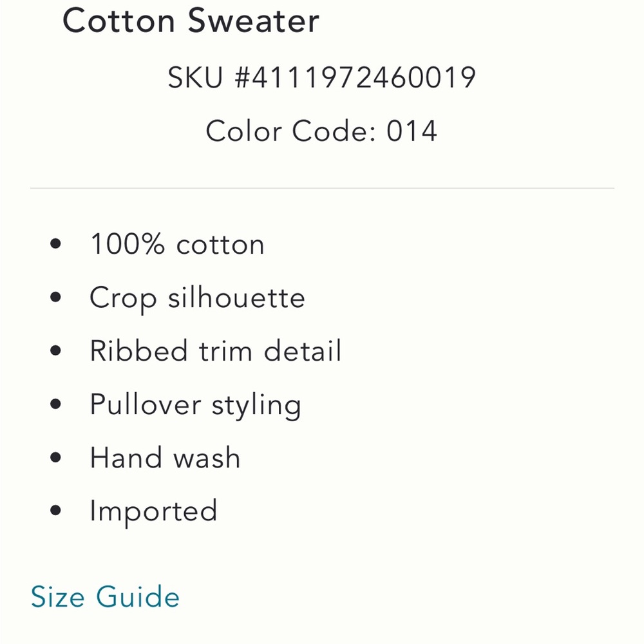Screen dimensions: 644x644
Task: Click the Cotton Sweater product title
Action: coord(191,21)
